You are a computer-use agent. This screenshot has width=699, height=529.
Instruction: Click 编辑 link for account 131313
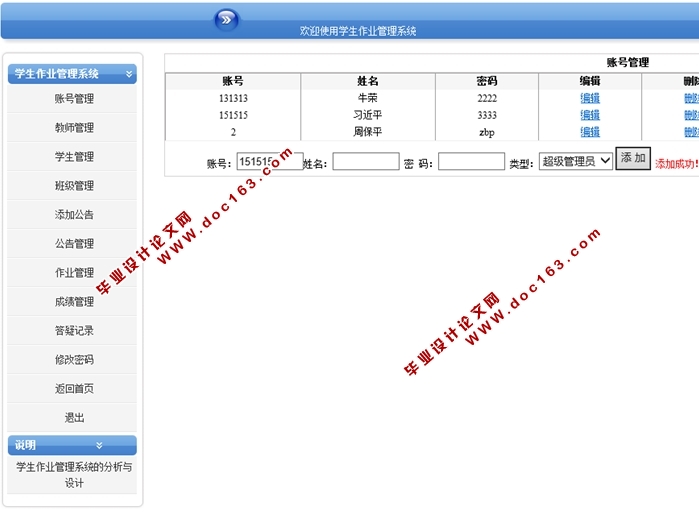click(590, 98)
